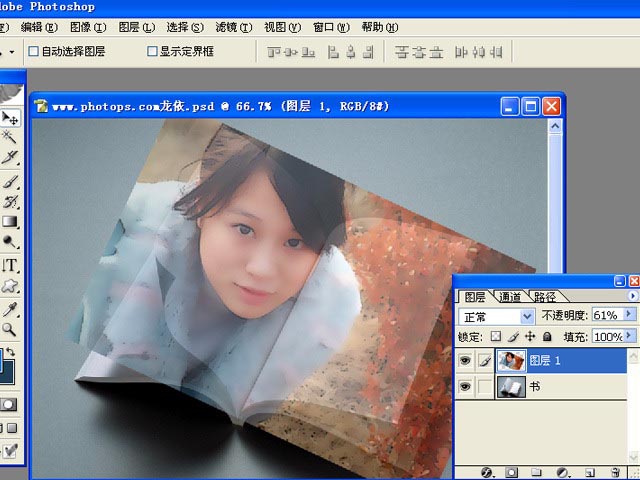This screenshot has width=640, height=480.
Task: Select the Type (T) tool
Action: click(10, 265)
